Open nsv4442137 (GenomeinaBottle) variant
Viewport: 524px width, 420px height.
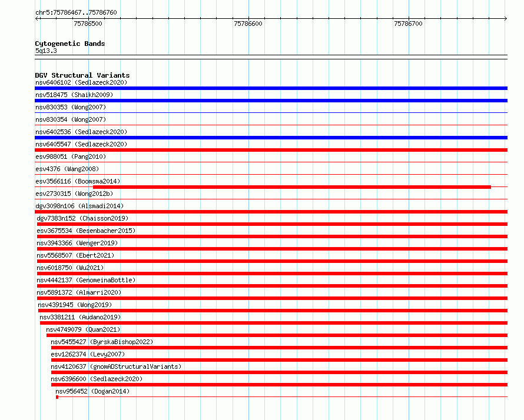pos(86,280)
